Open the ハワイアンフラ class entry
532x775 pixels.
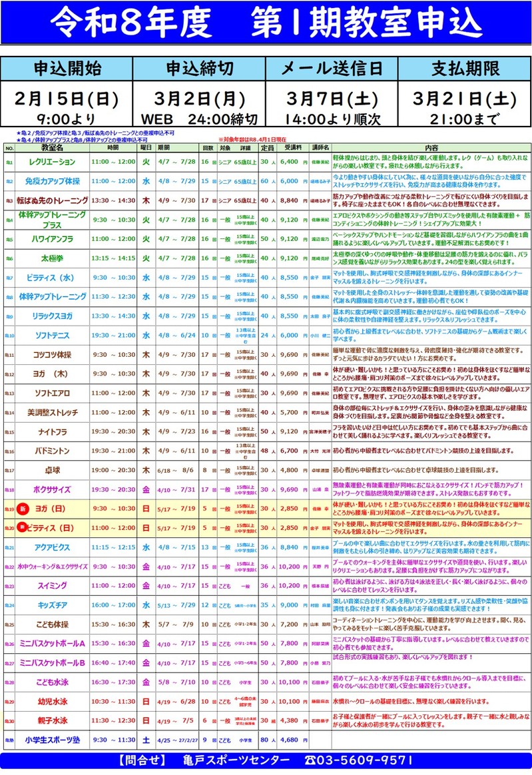(53, 239)
